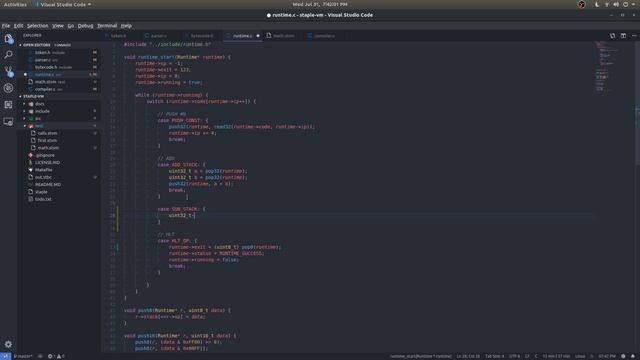Open the Makefile in explorer

tap(58, 170)
